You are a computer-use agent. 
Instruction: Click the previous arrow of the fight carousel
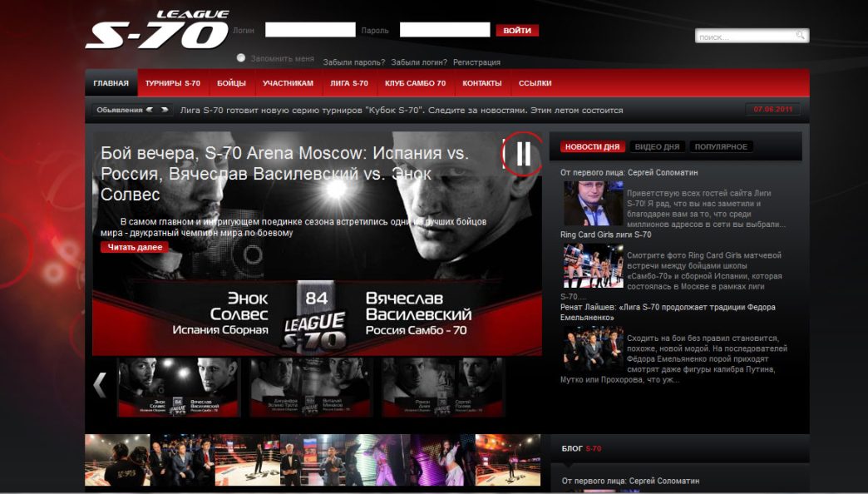coord(100,385)
